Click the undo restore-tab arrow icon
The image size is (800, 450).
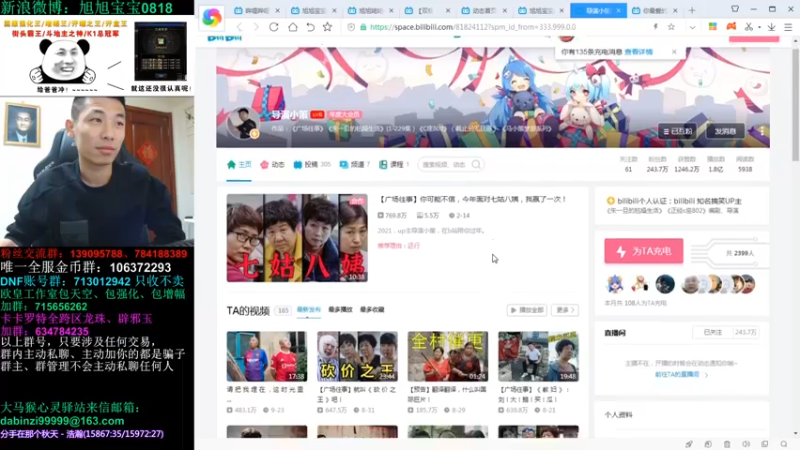pyautogui.click(x=310, y=27)
